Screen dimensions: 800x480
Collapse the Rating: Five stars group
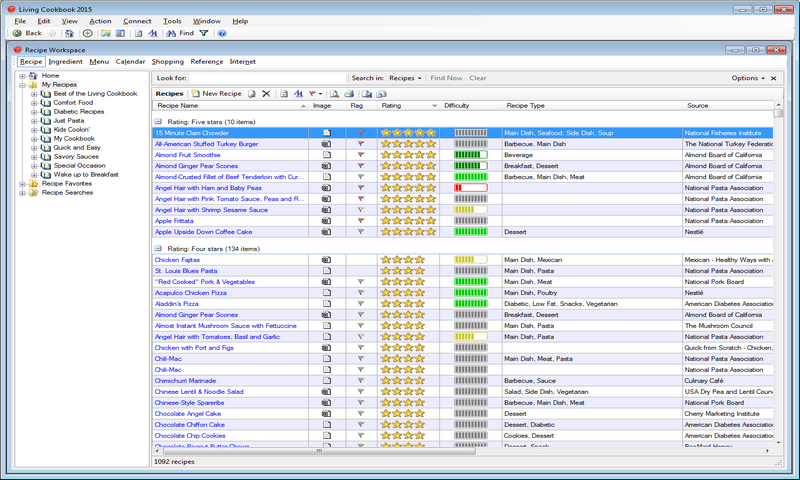(x=158, y=121)
